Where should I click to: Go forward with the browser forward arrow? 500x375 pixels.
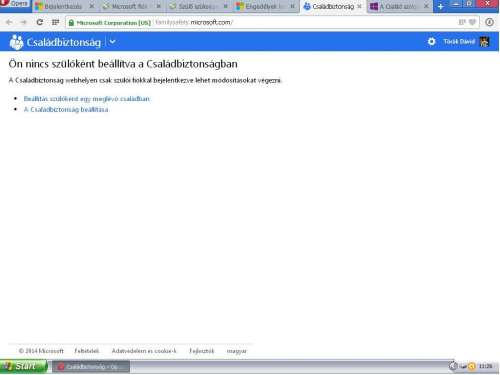pos(24,22)
